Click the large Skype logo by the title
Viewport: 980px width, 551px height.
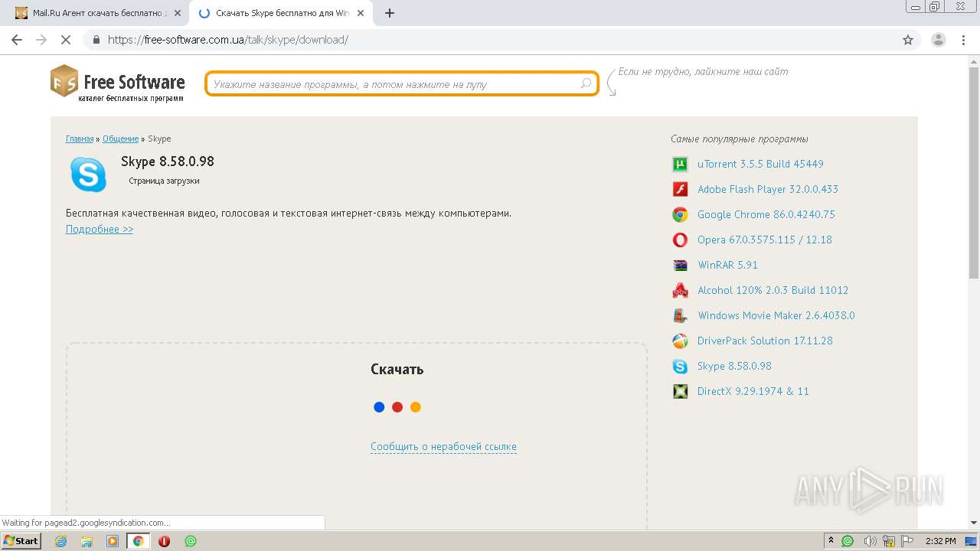tap(88, 174)
